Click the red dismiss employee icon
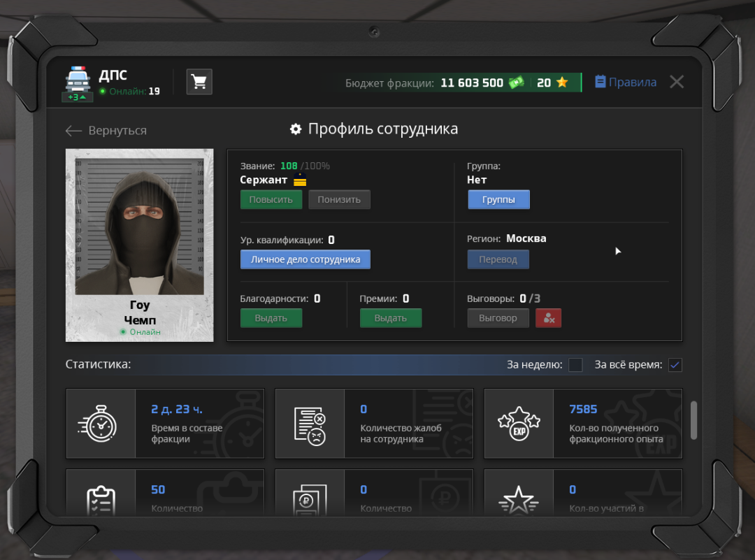 549,318
